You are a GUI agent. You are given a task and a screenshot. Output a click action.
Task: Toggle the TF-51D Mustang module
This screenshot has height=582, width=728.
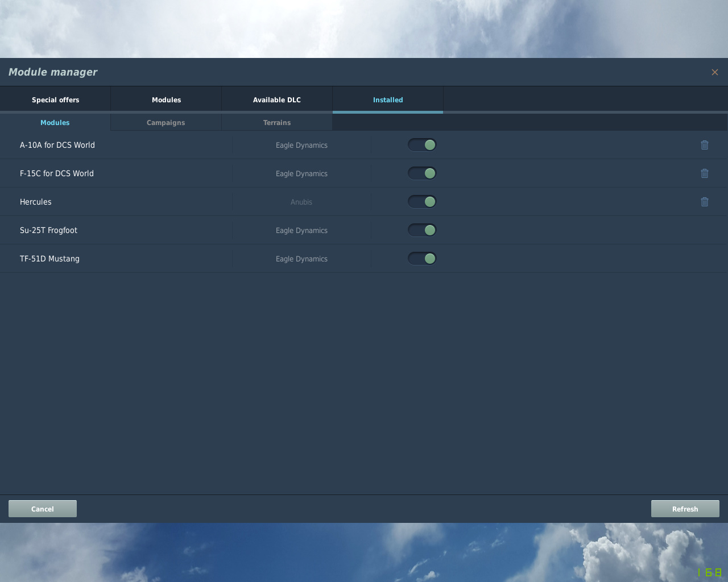pos(422,259)
